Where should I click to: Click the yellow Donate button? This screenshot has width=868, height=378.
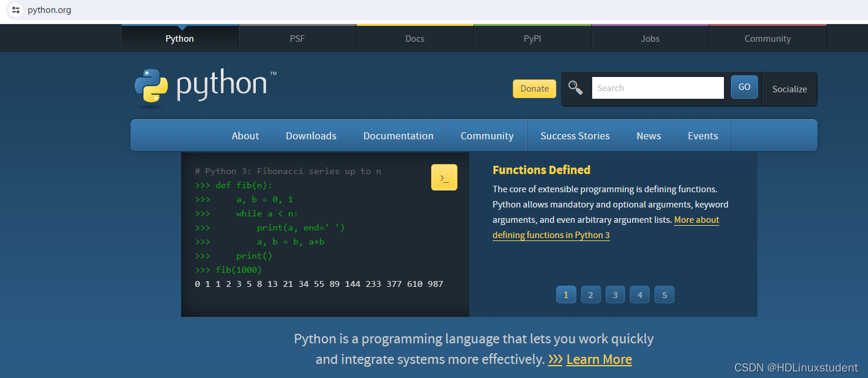pos(535,89)
